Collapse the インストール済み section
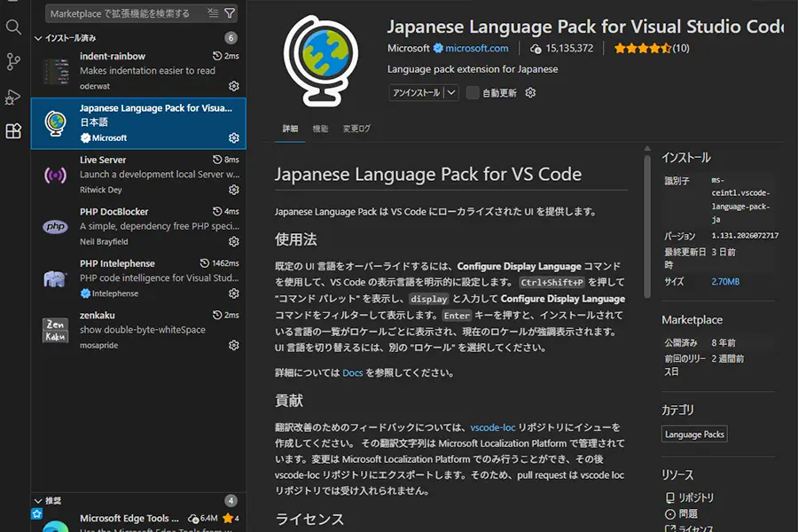Image resolution: width=798 pixels, height=532 pixels. click(38, 38)
